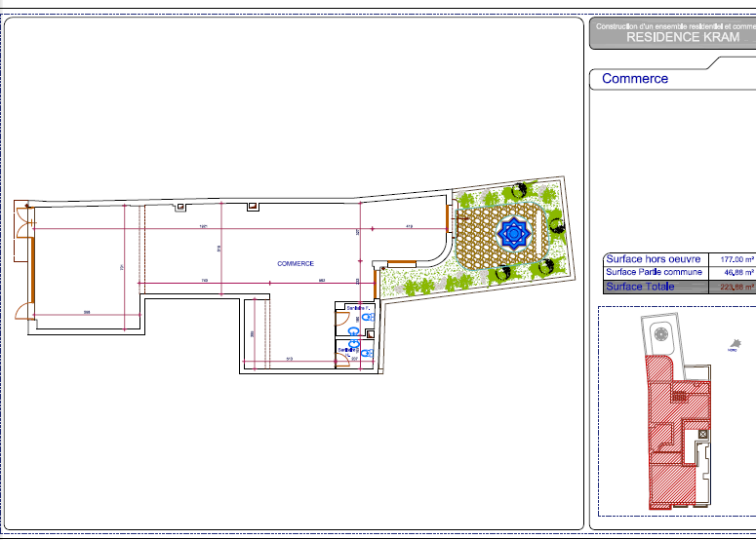This screenshot has width=756, height=540.
Task: Select the 1971 dimension text
Action: (x=204, y=226)
